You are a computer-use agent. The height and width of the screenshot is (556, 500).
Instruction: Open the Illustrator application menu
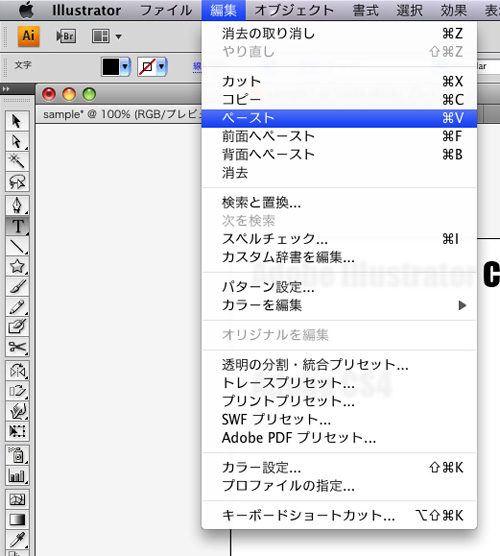click(x=87, y=10)
